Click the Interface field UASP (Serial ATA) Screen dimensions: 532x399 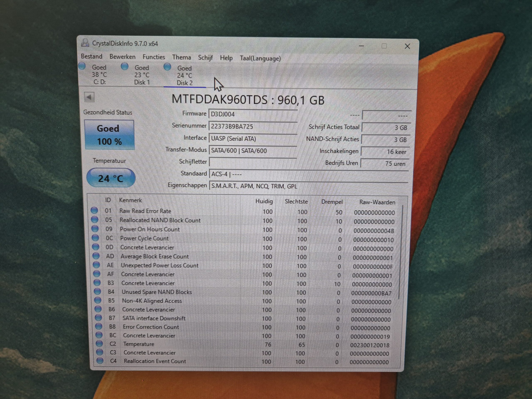(x=253, y=138)
